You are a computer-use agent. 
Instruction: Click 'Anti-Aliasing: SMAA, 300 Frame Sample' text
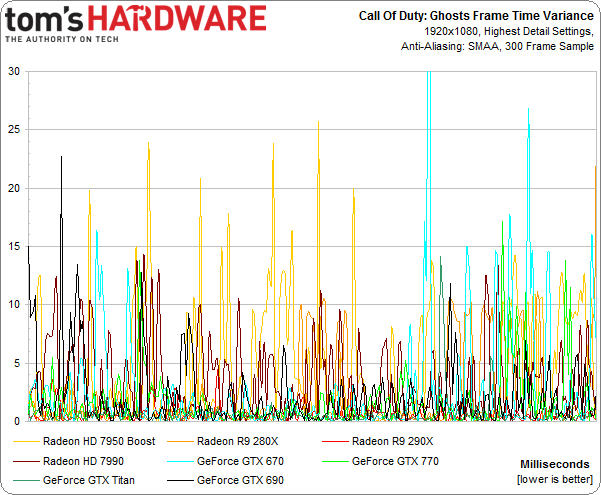pyautogui.click(x=497, y=46)
